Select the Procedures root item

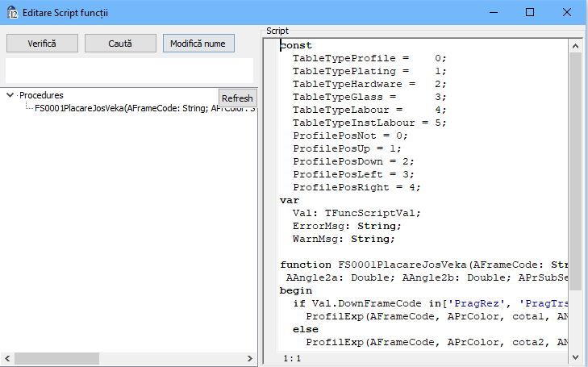(41, 95)
